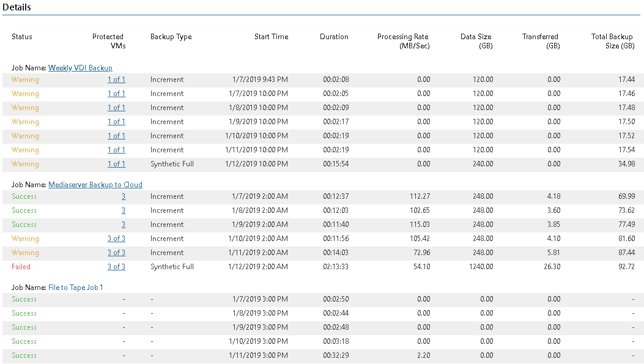Click protected VMs '3' for 1/7/2019 2:00 AM

click(123, 196)
